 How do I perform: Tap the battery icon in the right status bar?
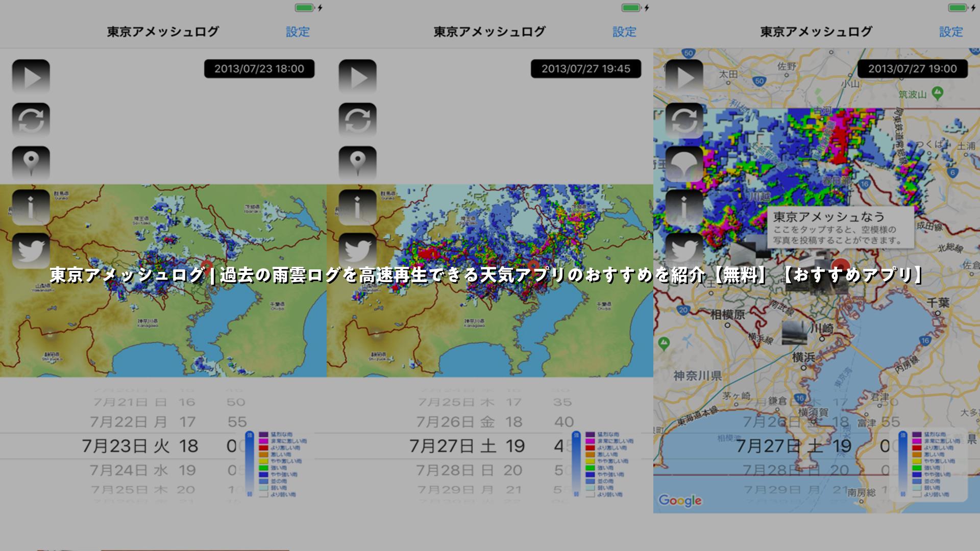pyautogui.click(x=958, y=8)
